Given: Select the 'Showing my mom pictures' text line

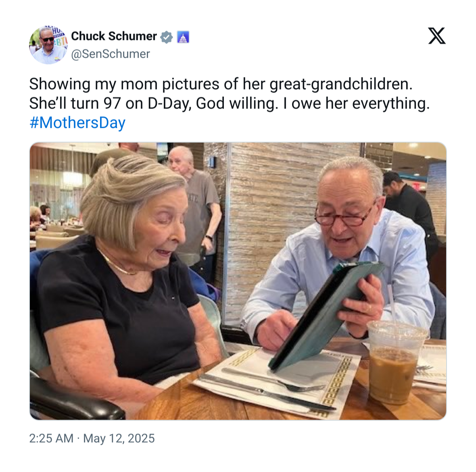Looking at the screenshot, I should [221, 84].
